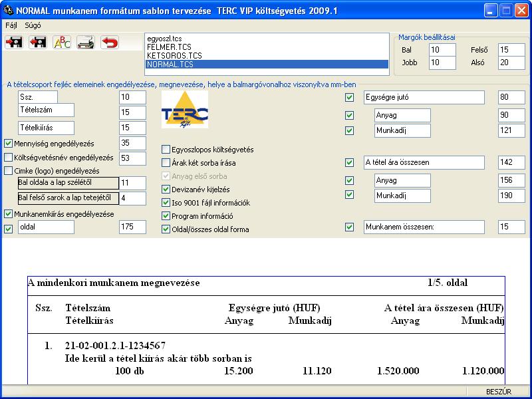Toggle checkbox next to A tétel ára összesen

point(349,163)
